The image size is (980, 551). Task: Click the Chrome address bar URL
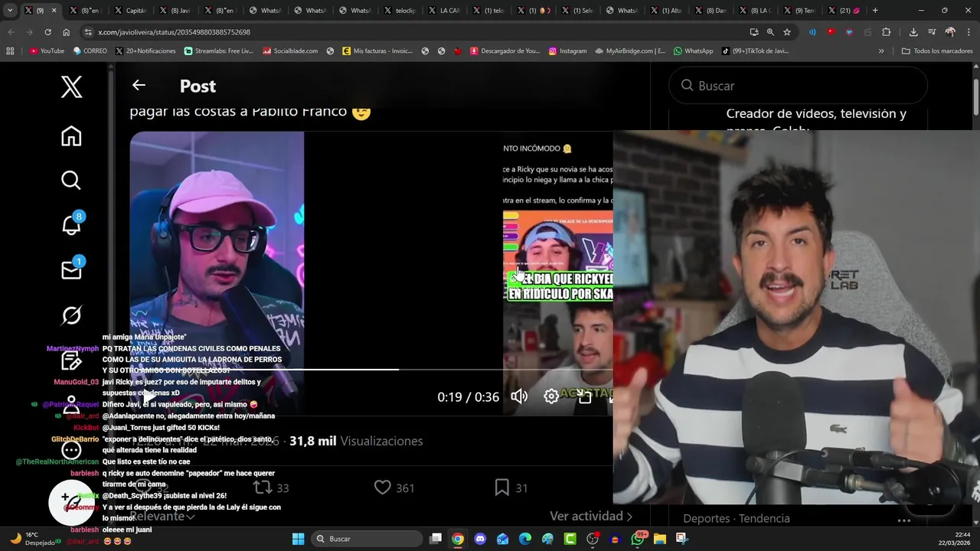pos(175,32)
